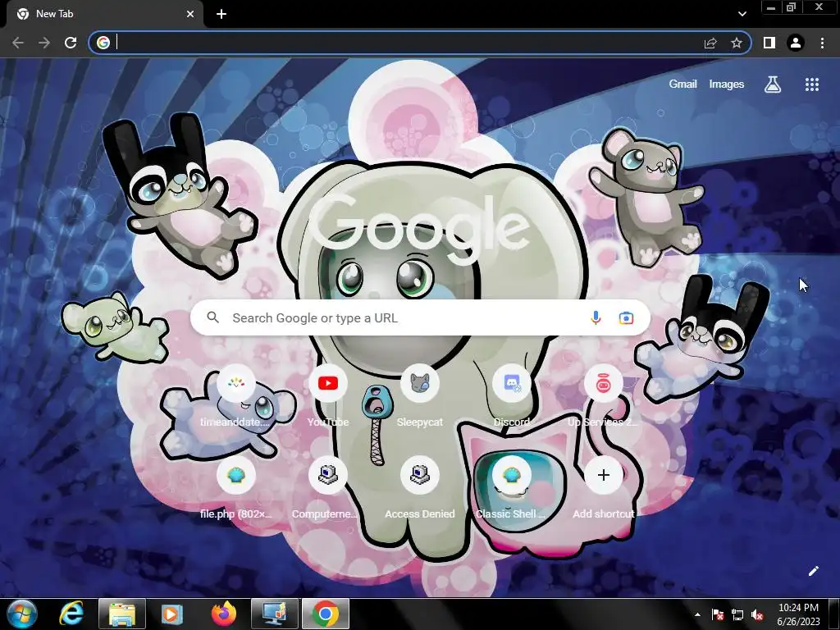Open Search Labs flask icon
Viewport: 840px width, 630px height.
click(x=773, y=84)
